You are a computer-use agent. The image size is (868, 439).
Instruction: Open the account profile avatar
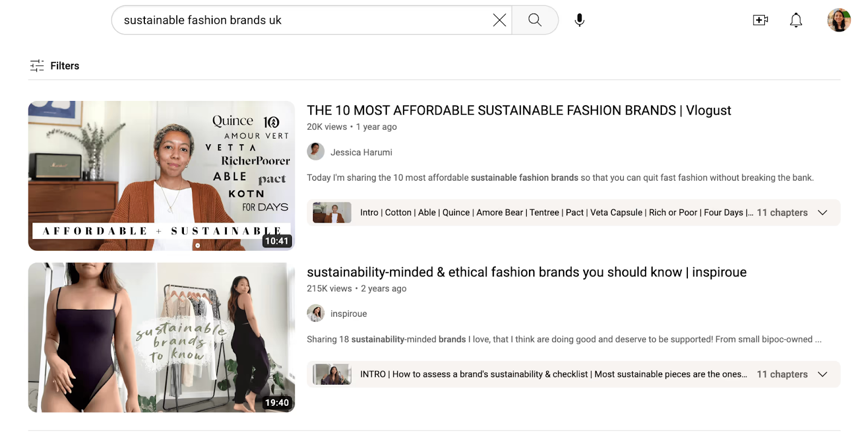pyautogui.click(x=839, y=20)
